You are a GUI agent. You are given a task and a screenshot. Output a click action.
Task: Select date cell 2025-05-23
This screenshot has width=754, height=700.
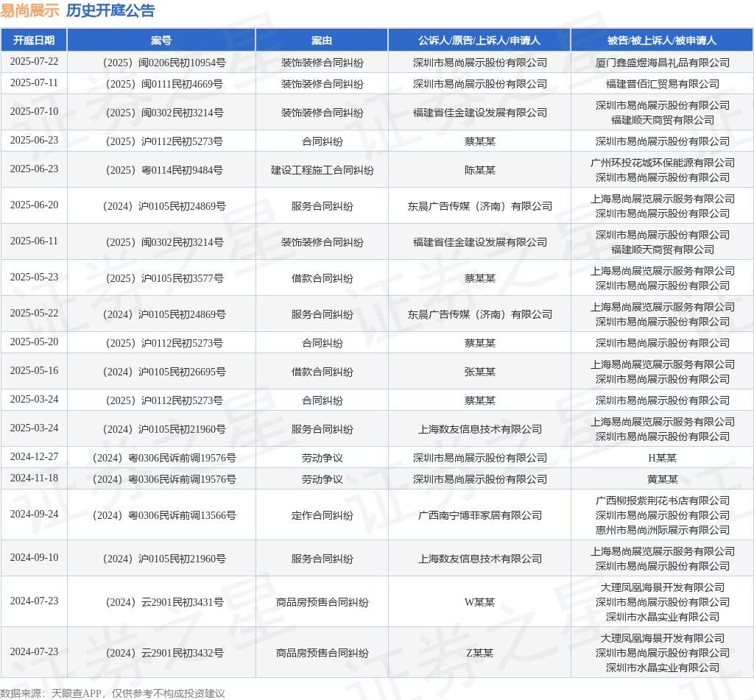[34, 277]
